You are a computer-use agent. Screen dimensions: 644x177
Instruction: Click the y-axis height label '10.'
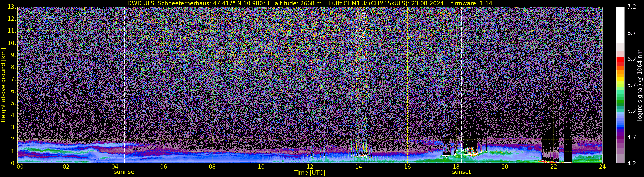pyautogui.click(x=12, y=43)
